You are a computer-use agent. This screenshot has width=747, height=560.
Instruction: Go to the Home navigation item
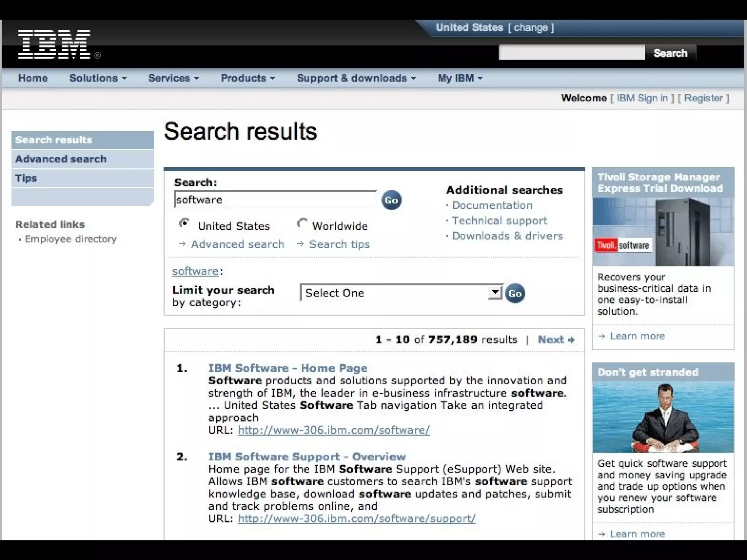point(33,78)
